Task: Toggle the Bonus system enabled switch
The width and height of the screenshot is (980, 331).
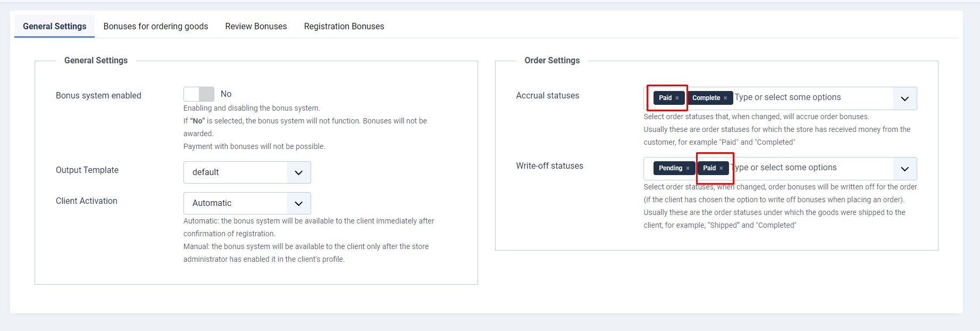Action: pos(199,94)
